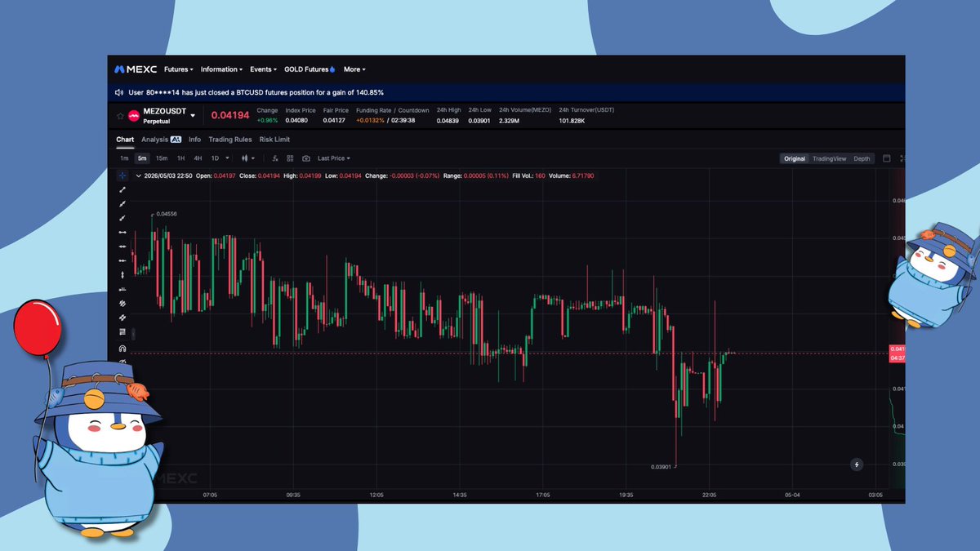Open the Risk Limit tab

pos(274,140)
